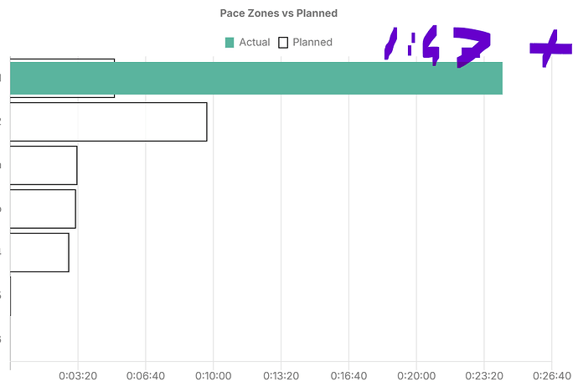Viewport: 578px width, 392px height.
Task: Click the purple handwritten 1:47 annotation
Action: click(437, 47)
